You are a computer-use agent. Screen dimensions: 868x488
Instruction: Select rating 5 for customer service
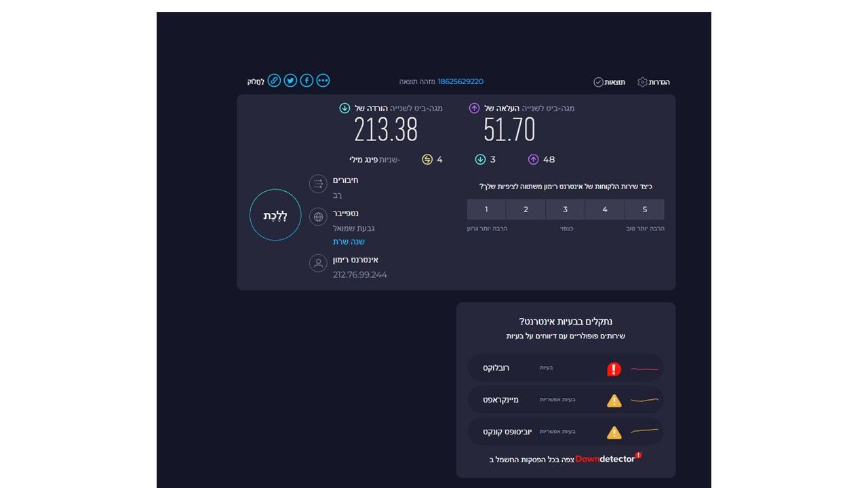point(644,209)
